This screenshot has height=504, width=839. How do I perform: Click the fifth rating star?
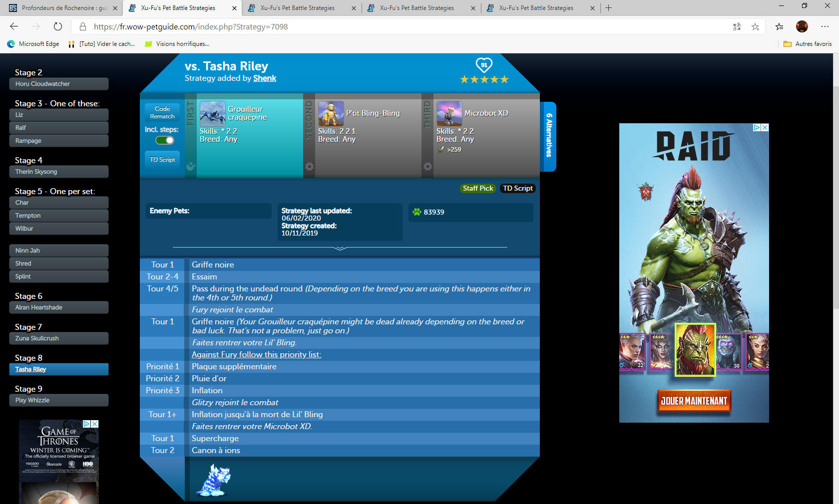pyautogui.click(x=504, y=79)
